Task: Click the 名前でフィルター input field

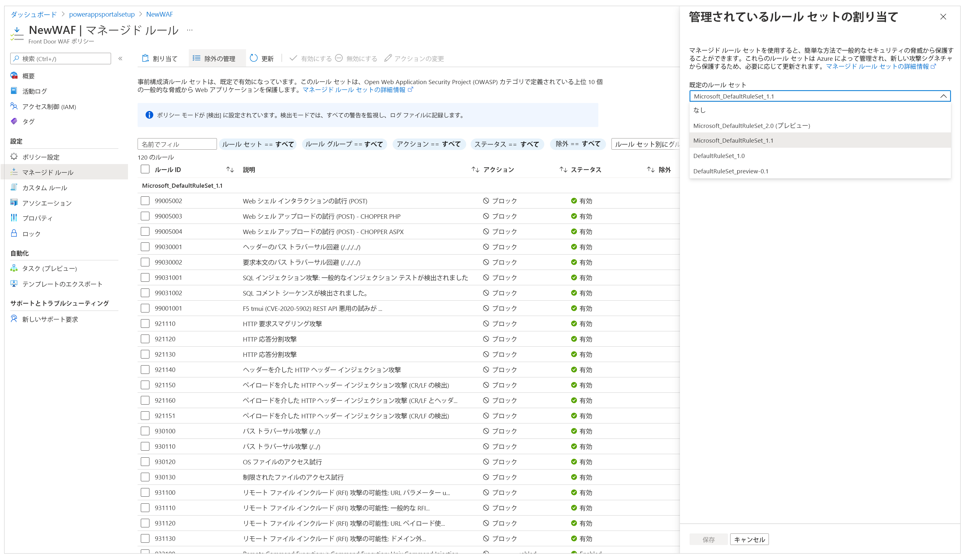Action: [x=177, y=144]
